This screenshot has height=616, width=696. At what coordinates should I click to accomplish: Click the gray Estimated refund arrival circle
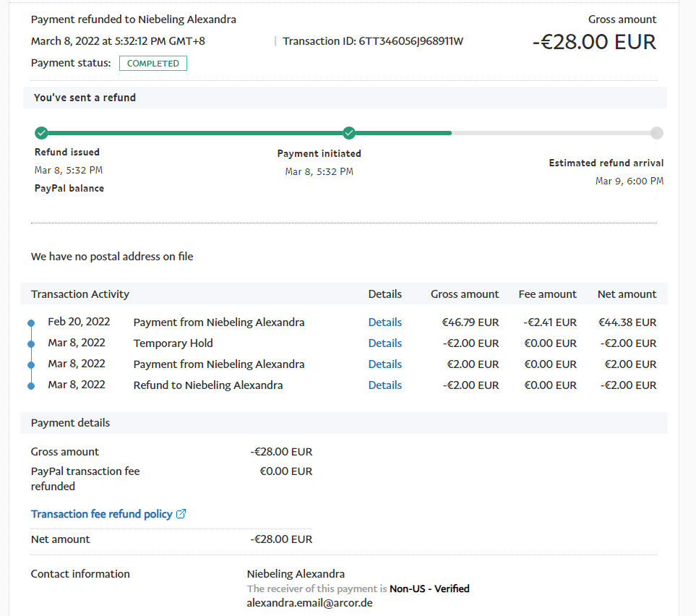pyautogui.click(x=656, y=132)
